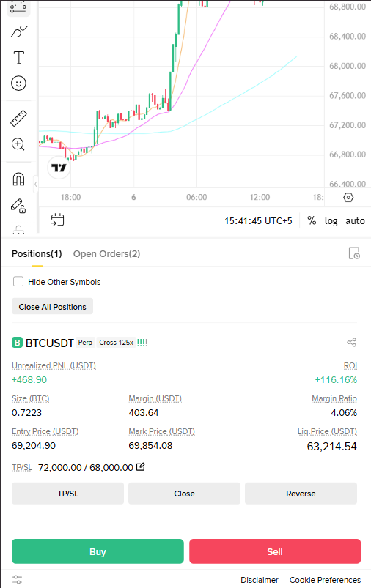
Task: Click the Liq.Price (USDT) label
Action: (327, 431)
